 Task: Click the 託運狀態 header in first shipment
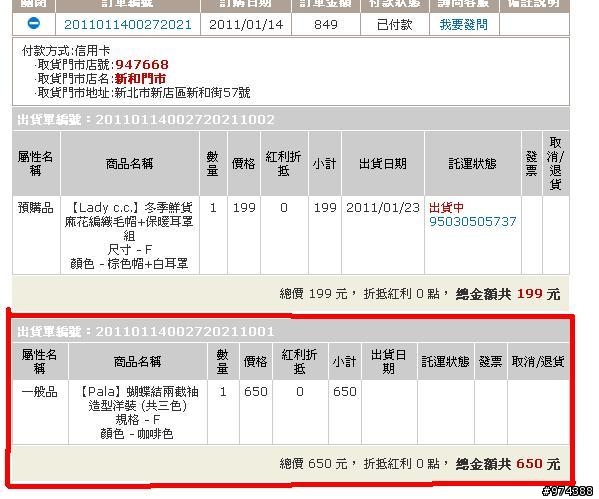pyautogui.click(x=472, y=164)
